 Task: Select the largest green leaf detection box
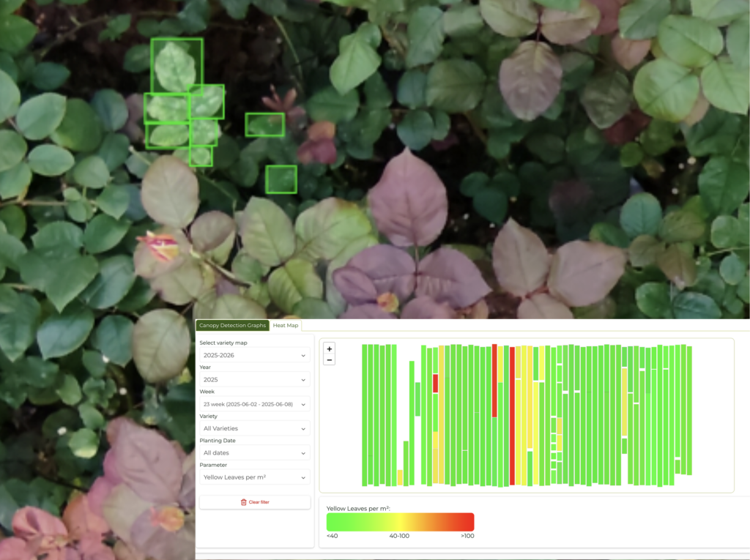[x=177, y=65]
